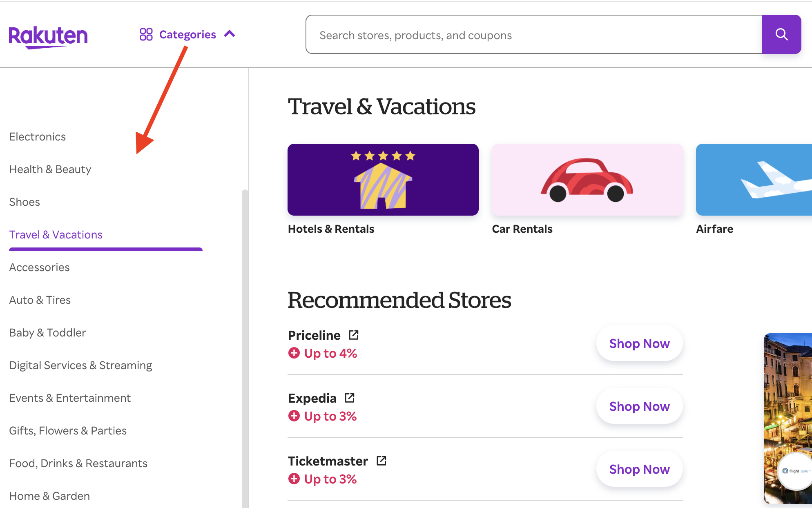Viewport: 812px width, 508px height.
Task: Click Hotels & Rentals label
Action: [x=331, y=229]
